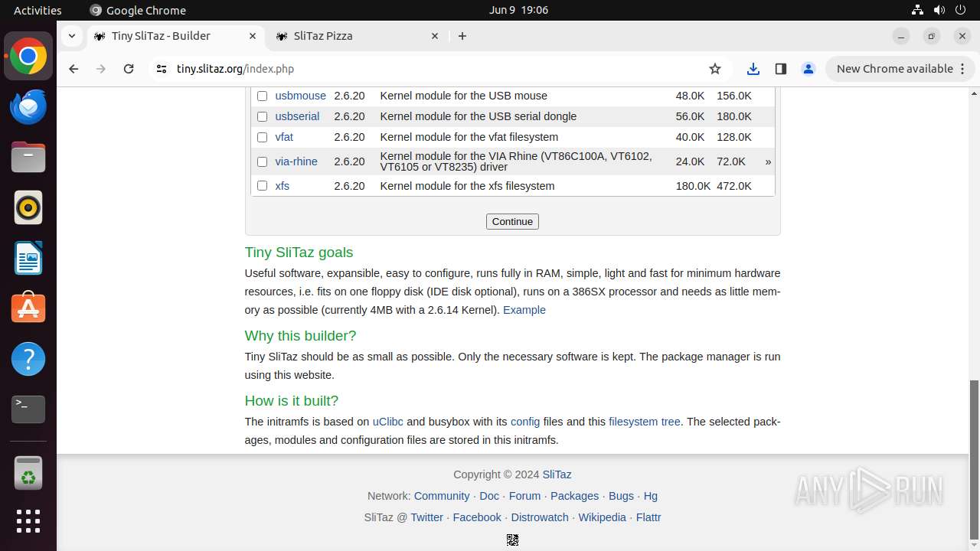Image resolution: width=980 pixels, height=551 pixels.
Task: Open the filesystem tree link
Action: pos(645,422)
